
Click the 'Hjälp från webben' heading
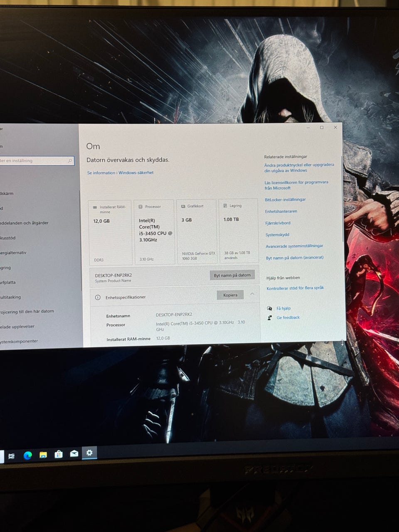click(283, 278)
